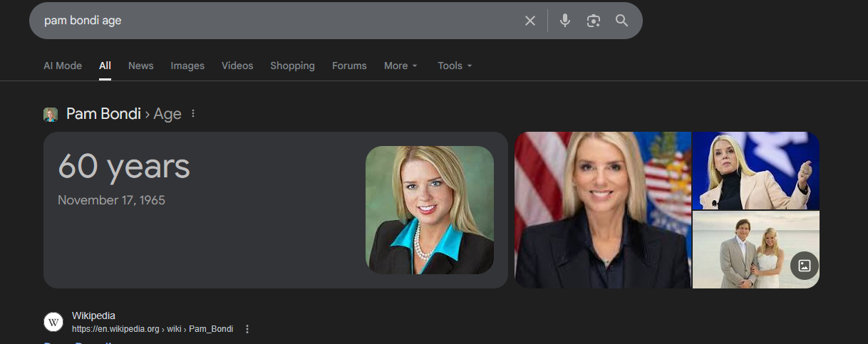Go to the Videos tab
Image resolution: width=868 pixels, height=344 pixels.
tap(237, 66)
